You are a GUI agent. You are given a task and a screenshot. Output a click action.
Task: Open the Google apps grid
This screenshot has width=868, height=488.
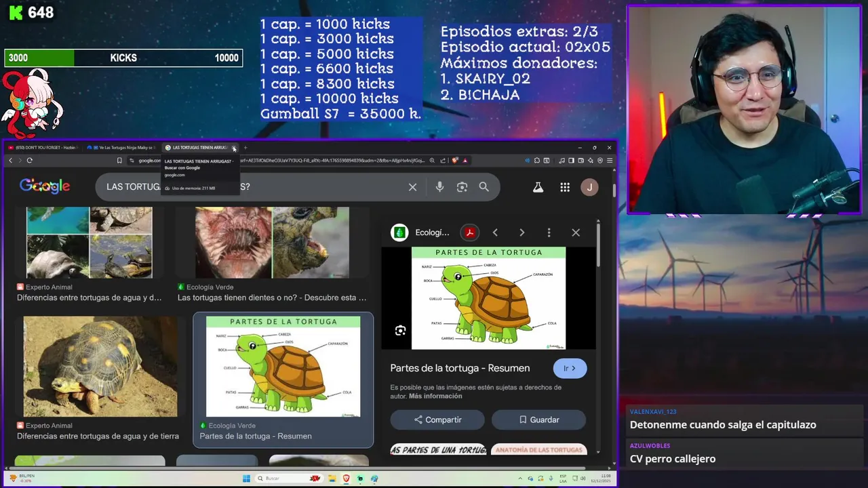pos(565,187)
